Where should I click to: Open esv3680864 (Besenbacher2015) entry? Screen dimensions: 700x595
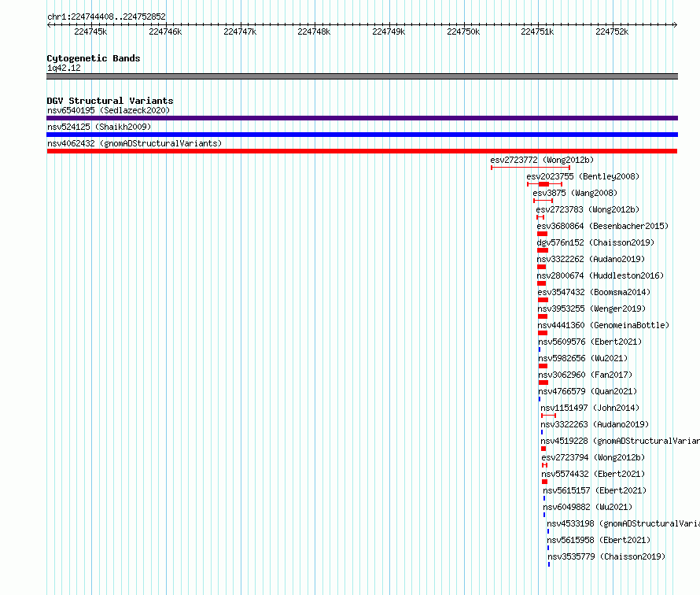click(x=602, y=226)
